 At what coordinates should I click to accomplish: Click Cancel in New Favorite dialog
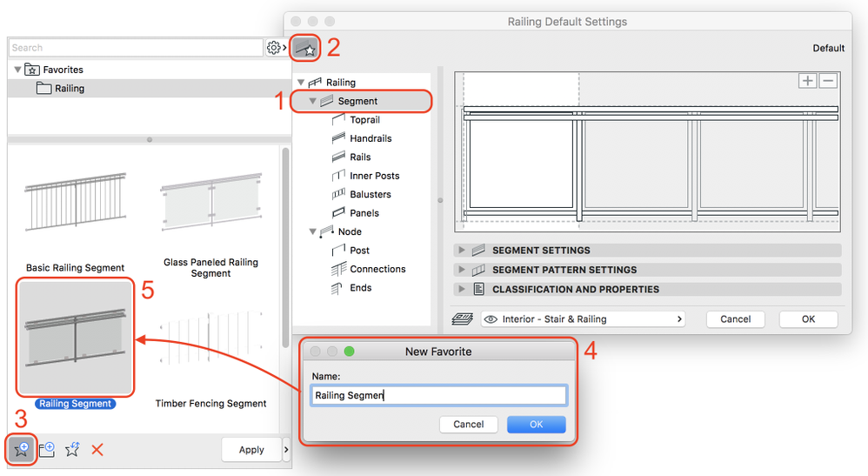click(468, 425)
